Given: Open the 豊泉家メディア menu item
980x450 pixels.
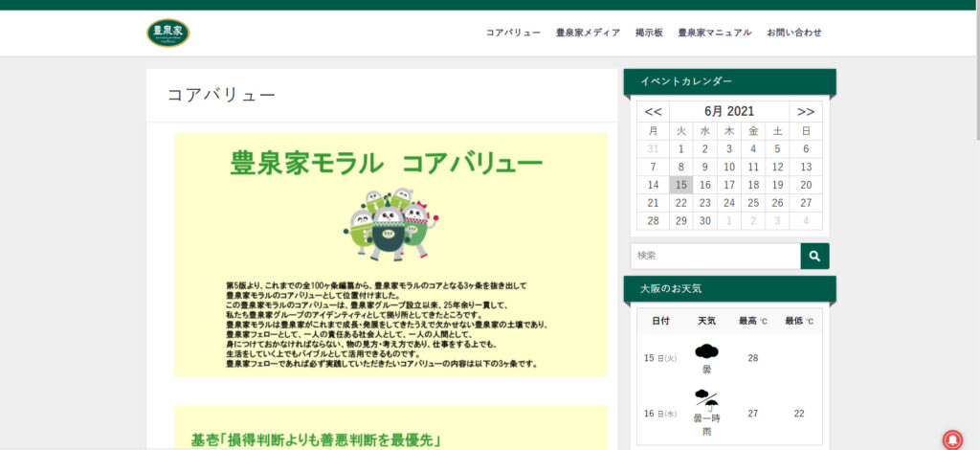Looking at the screenshot, I should (588, 33).
